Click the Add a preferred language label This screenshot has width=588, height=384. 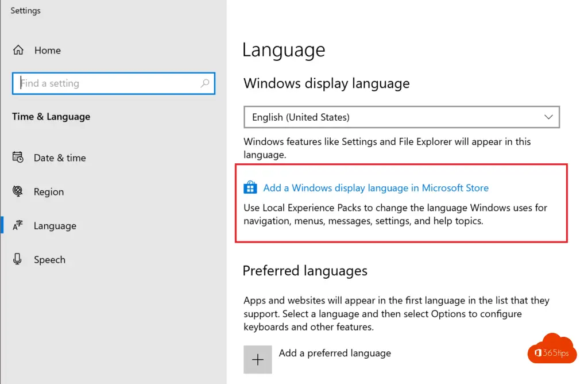tap(335, 353)
